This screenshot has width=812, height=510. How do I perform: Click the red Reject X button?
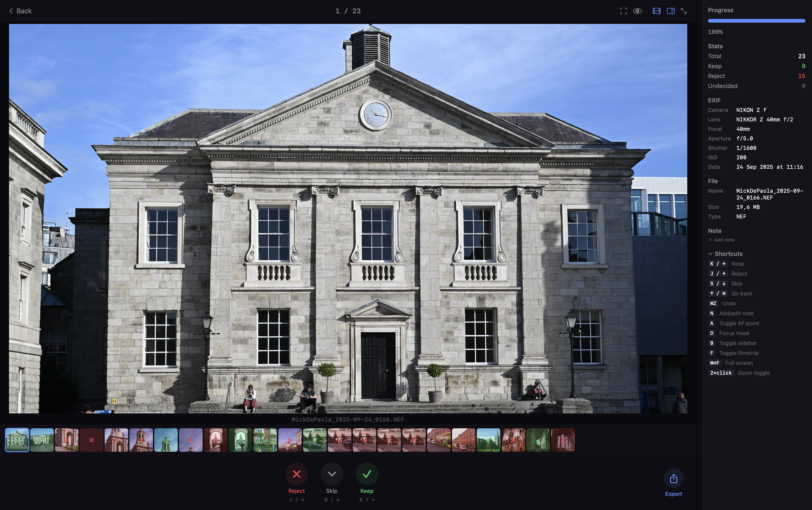(296, 474)
